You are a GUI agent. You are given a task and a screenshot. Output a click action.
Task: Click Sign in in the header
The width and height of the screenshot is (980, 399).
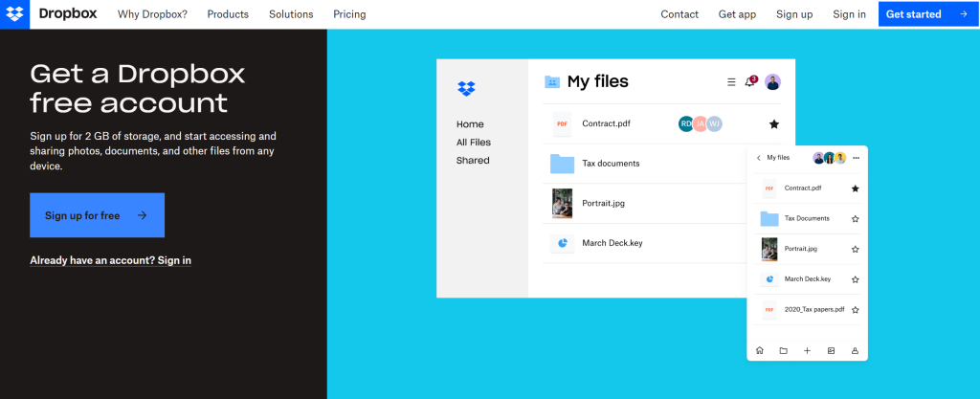coord(850,14)
